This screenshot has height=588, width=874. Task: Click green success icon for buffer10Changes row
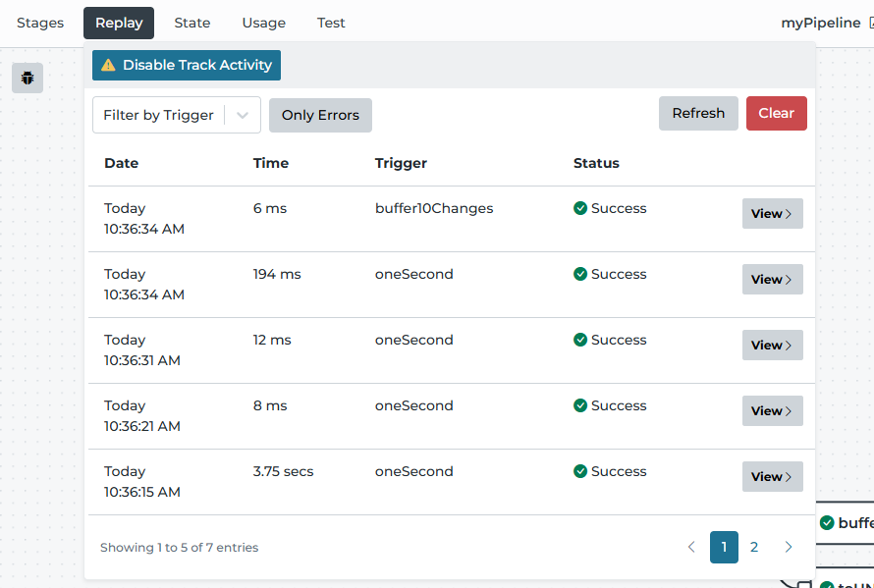coord(580,208)
